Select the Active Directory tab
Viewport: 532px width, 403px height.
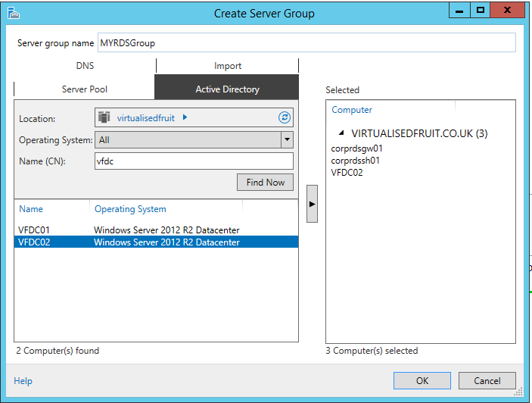coord(227,89)
